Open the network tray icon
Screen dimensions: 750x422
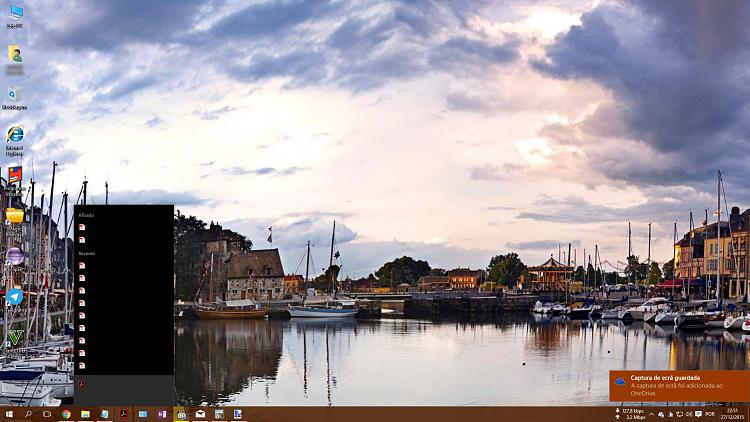coord(679,414)
